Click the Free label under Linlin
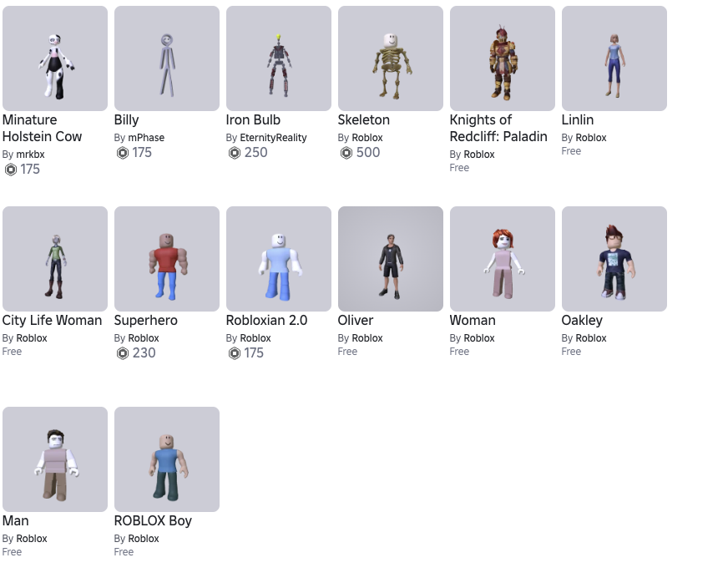Screen dimensions: 728x583 click(571, 151)
